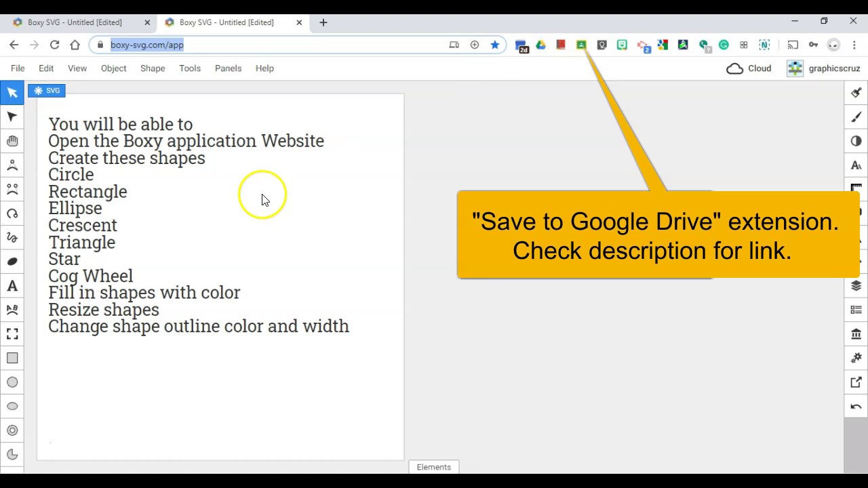Click the Cast media icon
Screen dimensions: 868x488
click(793, 45)
